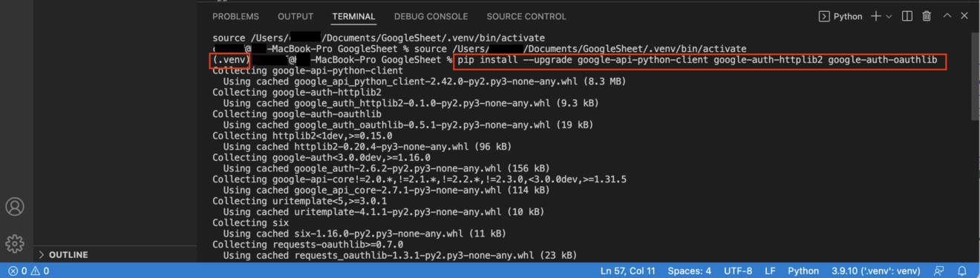Open notifications bell in status bar
980x278 pixels.
tap(962, 271)
